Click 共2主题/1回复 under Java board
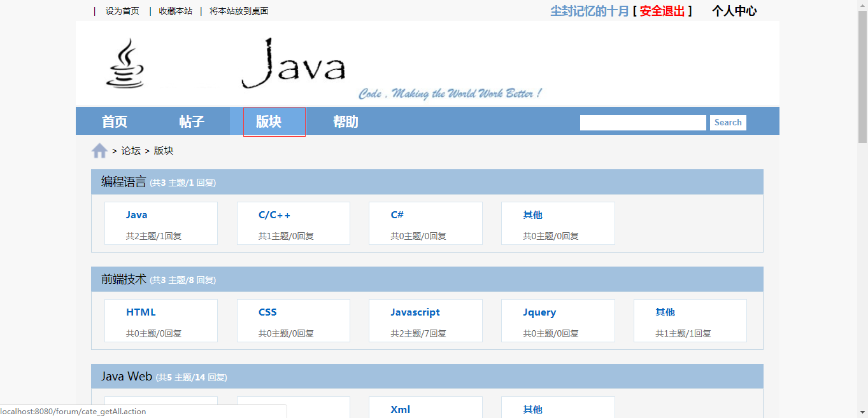The image size is (868, 418). (154, 236)
